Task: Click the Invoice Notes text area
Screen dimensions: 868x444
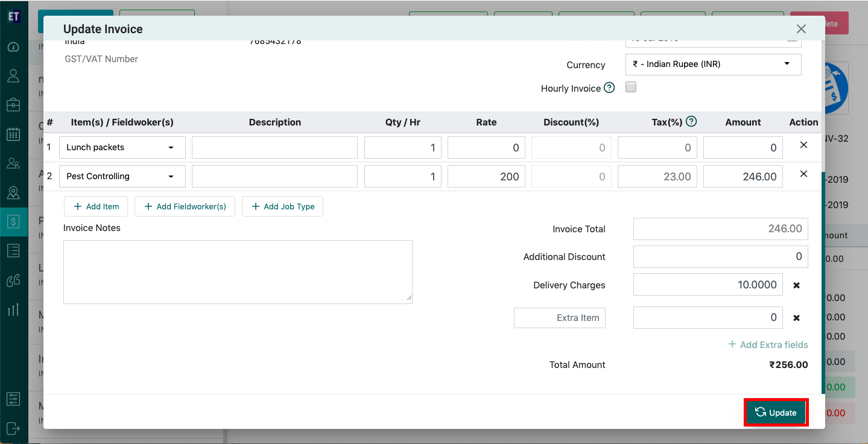Action: coord(238,271)
